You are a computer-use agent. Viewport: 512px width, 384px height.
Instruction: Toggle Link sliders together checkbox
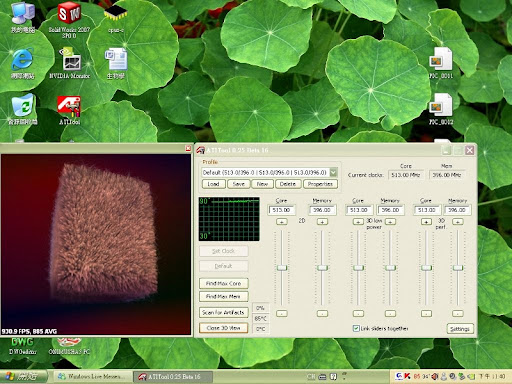point(356,328)
